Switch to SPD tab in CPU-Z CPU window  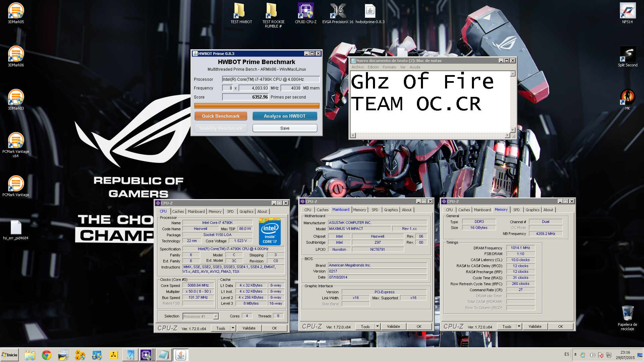[x=230, y=212]
